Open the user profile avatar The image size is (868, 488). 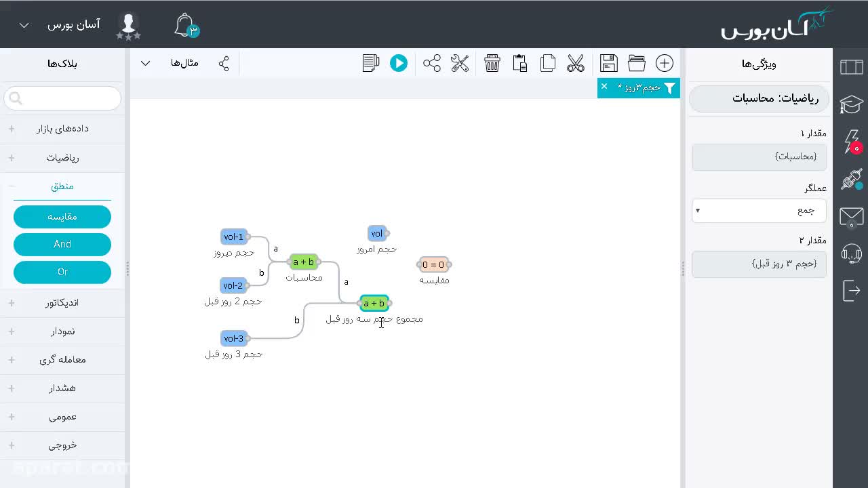128,25
